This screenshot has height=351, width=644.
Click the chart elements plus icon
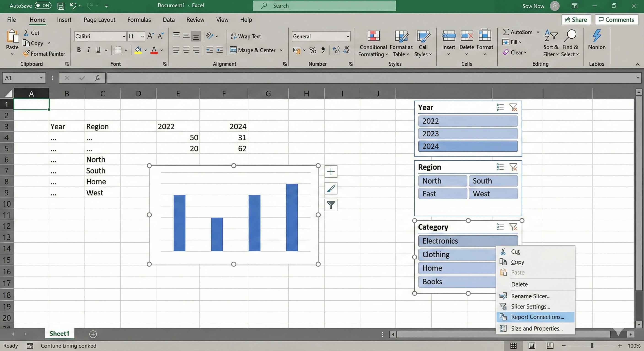[x=331, y=171]
